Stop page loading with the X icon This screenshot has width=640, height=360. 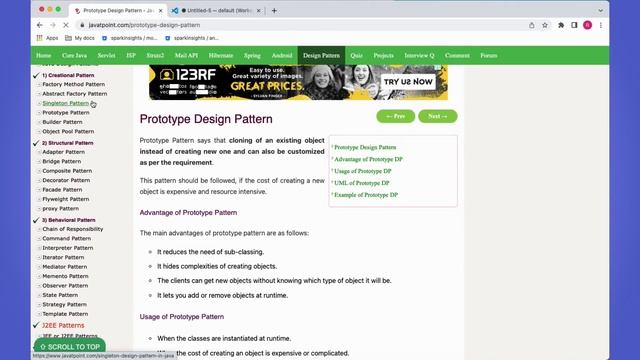(66, 25)
